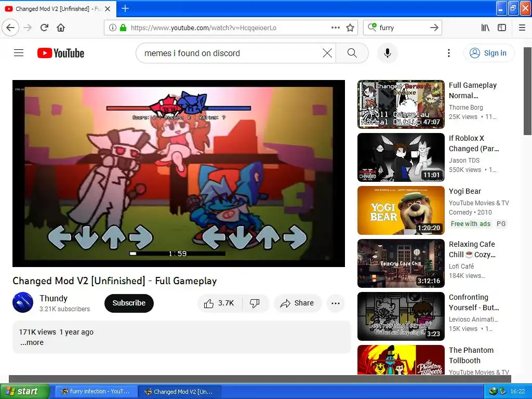Open Relaxing Cafe Chill Cozy title
532x399 pixels.
[x=472, y=249]
